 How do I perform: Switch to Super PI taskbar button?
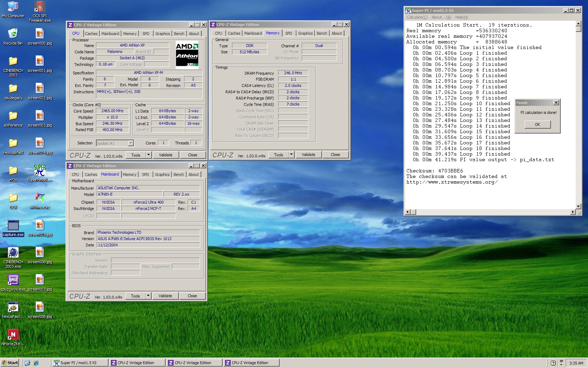[x=80, y=363]
